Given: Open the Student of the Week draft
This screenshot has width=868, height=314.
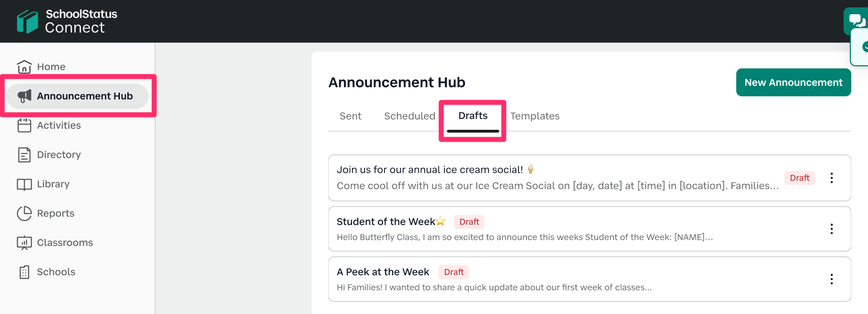Looking at the screenshot, I should click(x=386, y=222).
